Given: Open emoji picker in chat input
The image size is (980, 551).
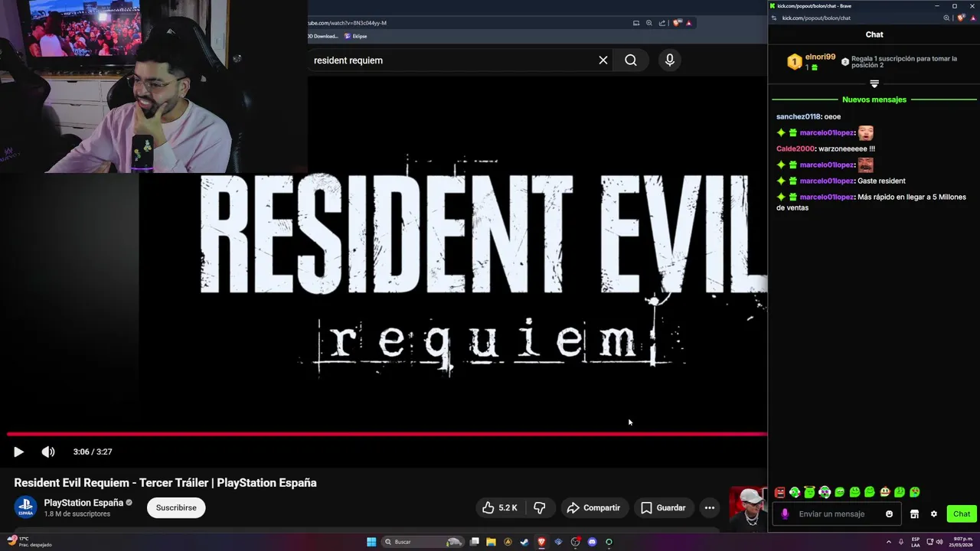Looking at the screenshot, I should pos(889,514).
